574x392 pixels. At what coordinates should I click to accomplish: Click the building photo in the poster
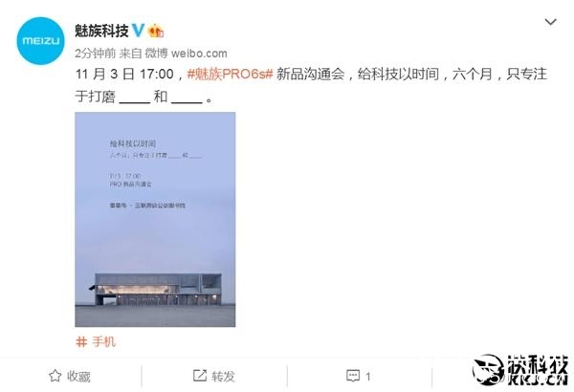tap(155, 289)
